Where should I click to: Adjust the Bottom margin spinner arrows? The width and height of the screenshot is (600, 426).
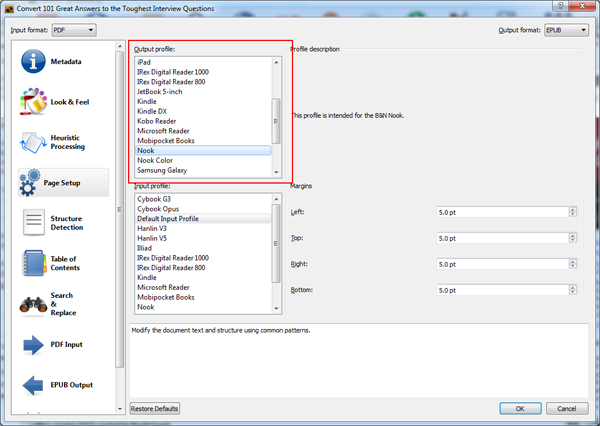573,290
